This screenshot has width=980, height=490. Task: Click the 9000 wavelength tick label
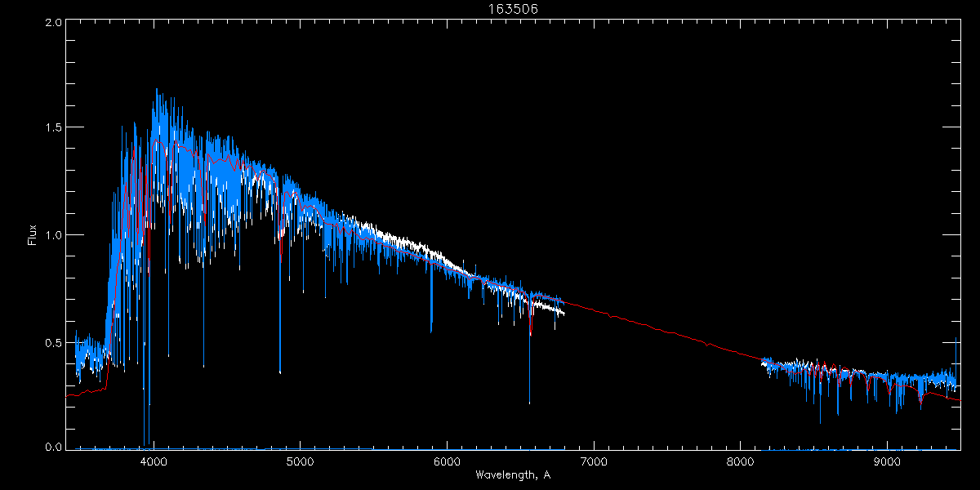pyautogui.click(x=887, y=461)
